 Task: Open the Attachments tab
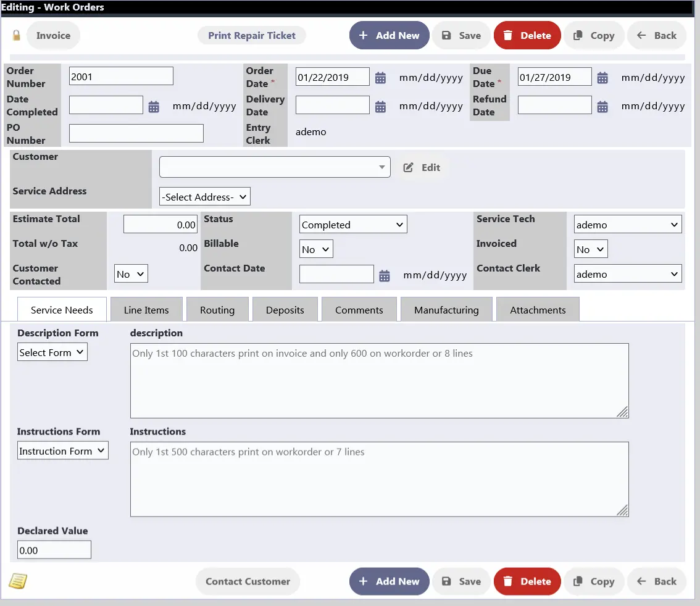pos(538,310)
